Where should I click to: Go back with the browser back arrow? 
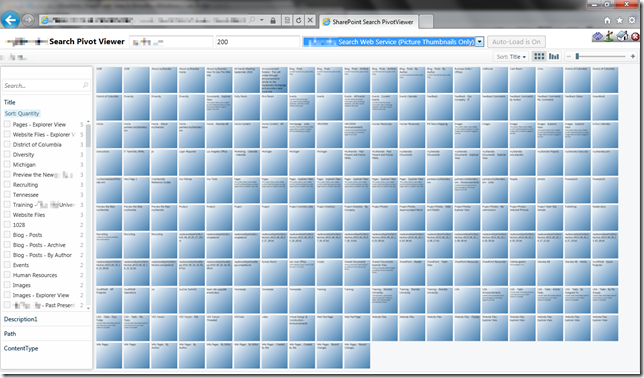[10, 20]
